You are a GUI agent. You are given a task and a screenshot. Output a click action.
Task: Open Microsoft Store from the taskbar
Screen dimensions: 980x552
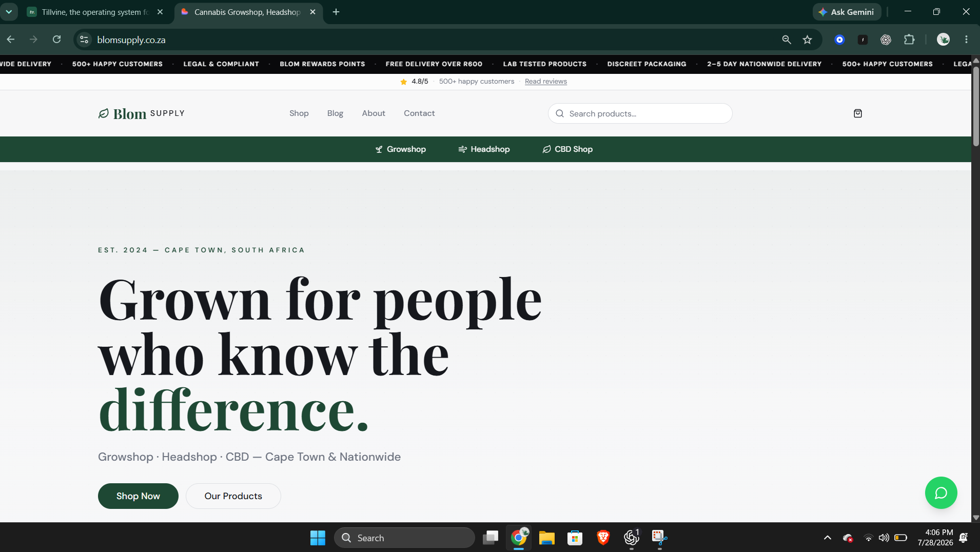click(x=575, y=538)
